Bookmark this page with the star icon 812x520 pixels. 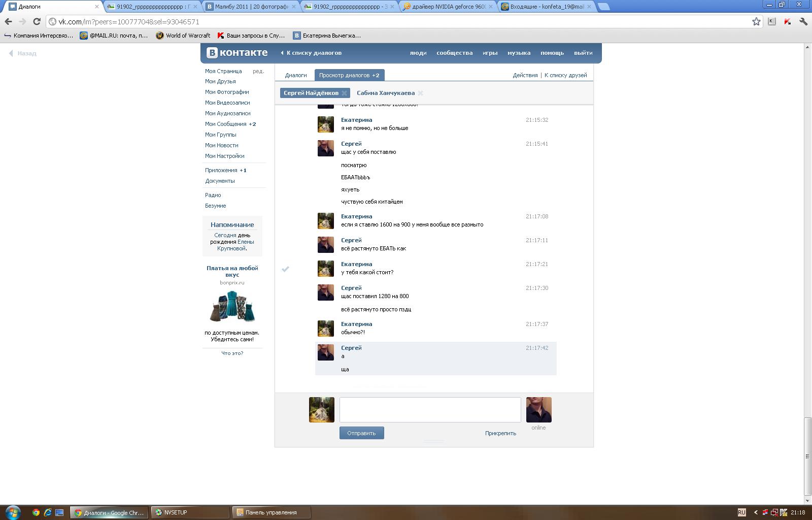click(x=756, y=21)
